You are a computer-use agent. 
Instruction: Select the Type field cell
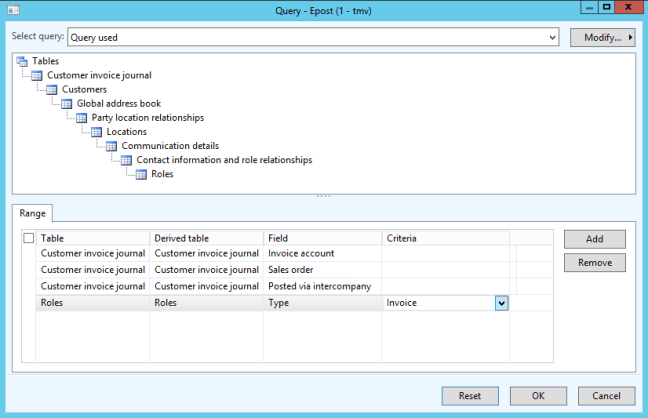tap(322, 303)
